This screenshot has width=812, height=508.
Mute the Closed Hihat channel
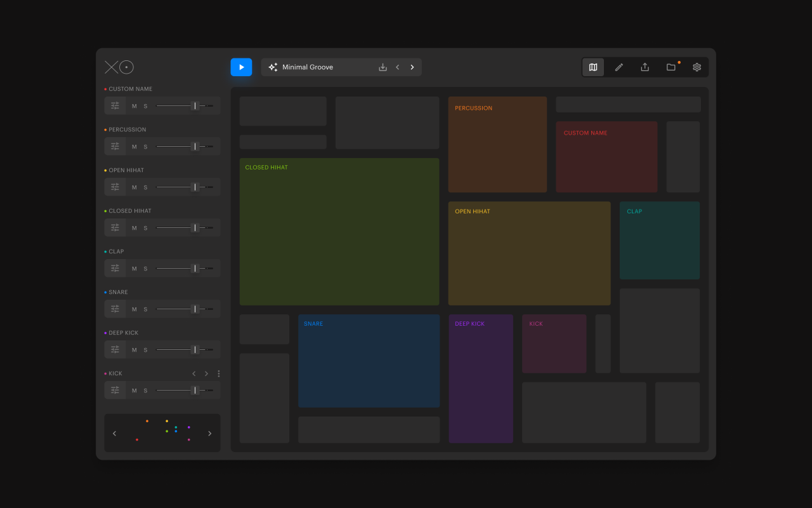[134, 228]
